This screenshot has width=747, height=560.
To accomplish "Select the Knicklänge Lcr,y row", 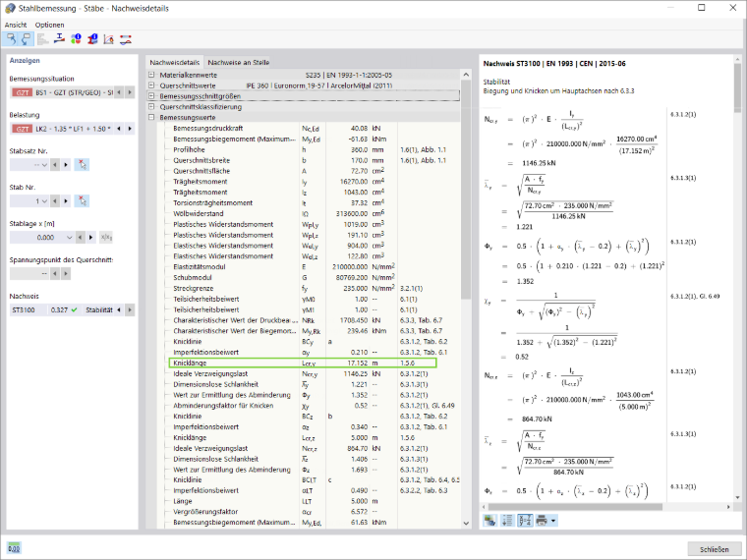I will coord(302,363).
